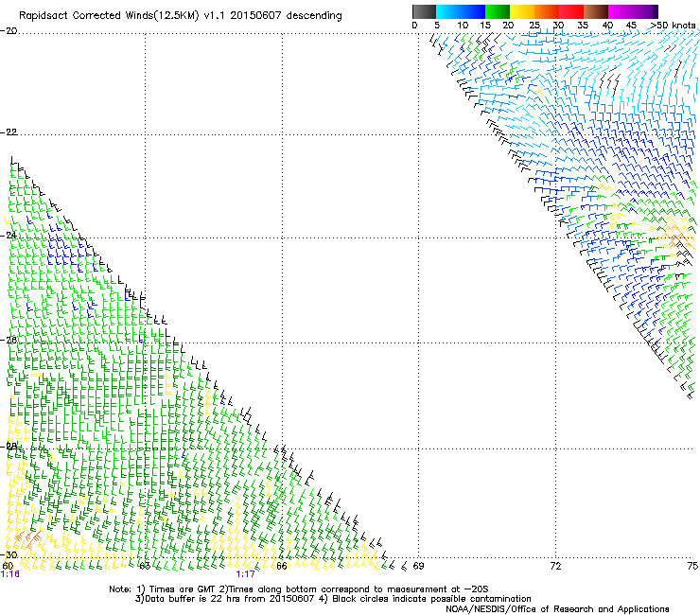Click the longitude label '66'

pos(282,567)
